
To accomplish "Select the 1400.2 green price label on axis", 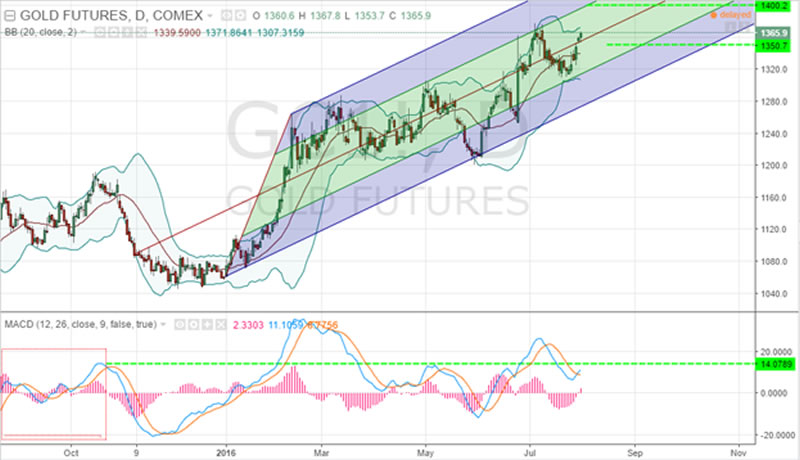I will click(774, 6).
